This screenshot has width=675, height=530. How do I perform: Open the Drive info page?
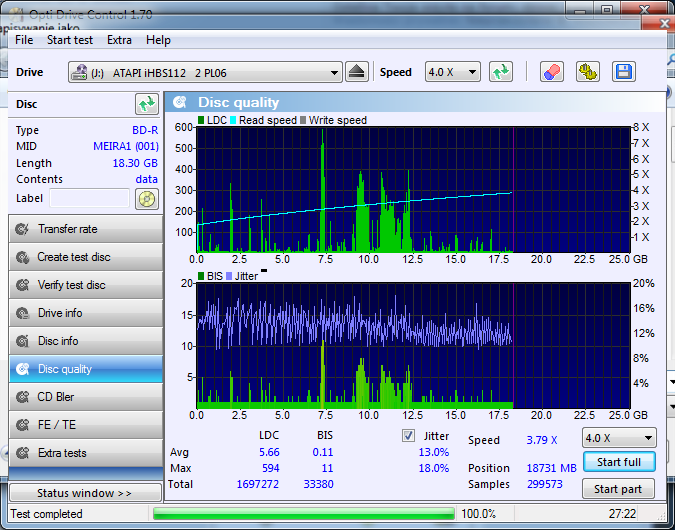[86, 313]
